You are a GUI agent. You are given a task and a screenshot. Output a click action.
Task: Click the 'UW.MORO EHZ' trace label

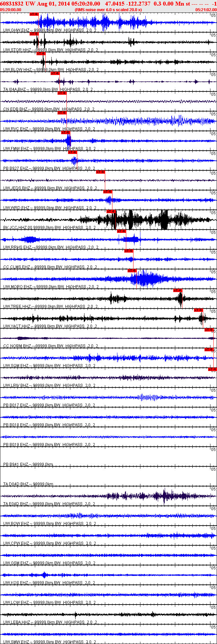(18, 287)
